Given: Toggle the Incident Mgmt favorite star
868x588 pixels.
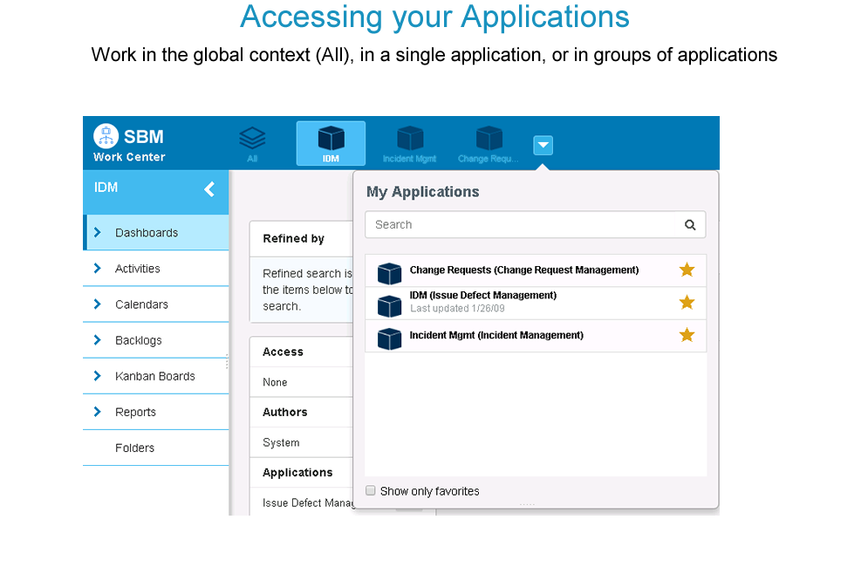Looking at the screenshot, I should [x=687, y=335].
